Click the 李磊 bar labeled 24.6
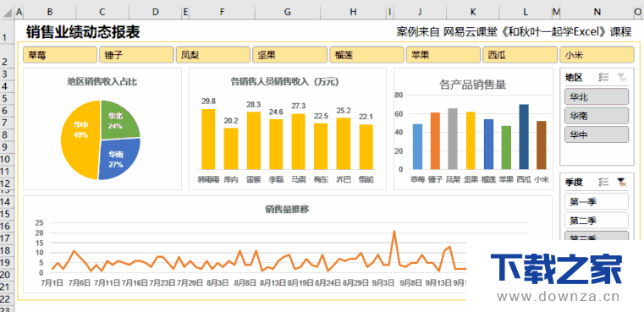 tap(276, 144)
